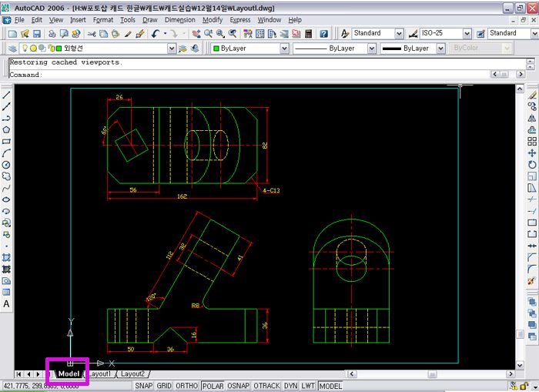Open the ByLayer color dropdown
The height and width of the screenshot is (392, 539).
pyautogui.click(x=284, y=49)
